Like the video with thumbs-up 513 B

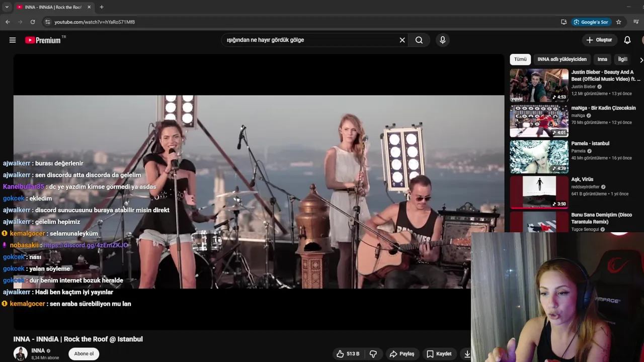[x=348, y=354]
